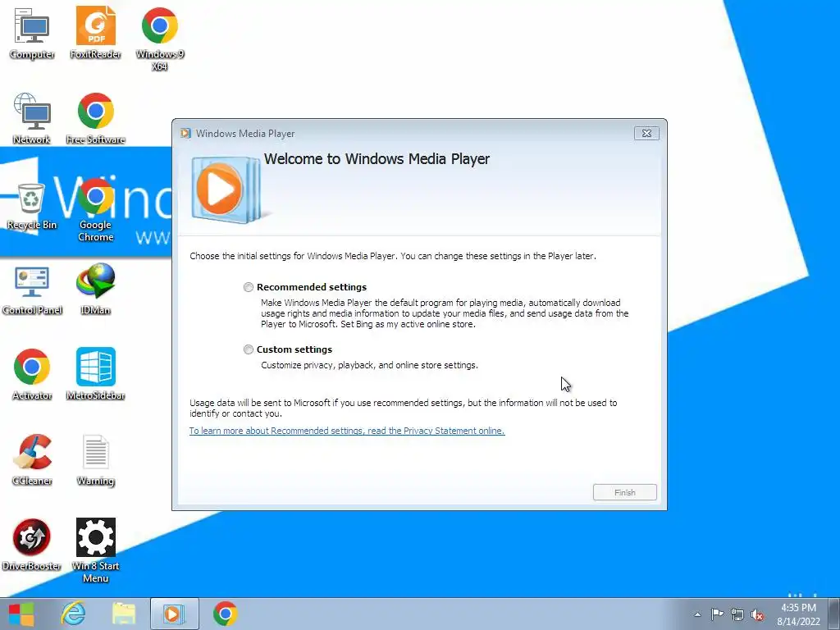This screenshot has width=840, height=630.
Task: Click the network tray icon
Action: click(x=737, y=614)
